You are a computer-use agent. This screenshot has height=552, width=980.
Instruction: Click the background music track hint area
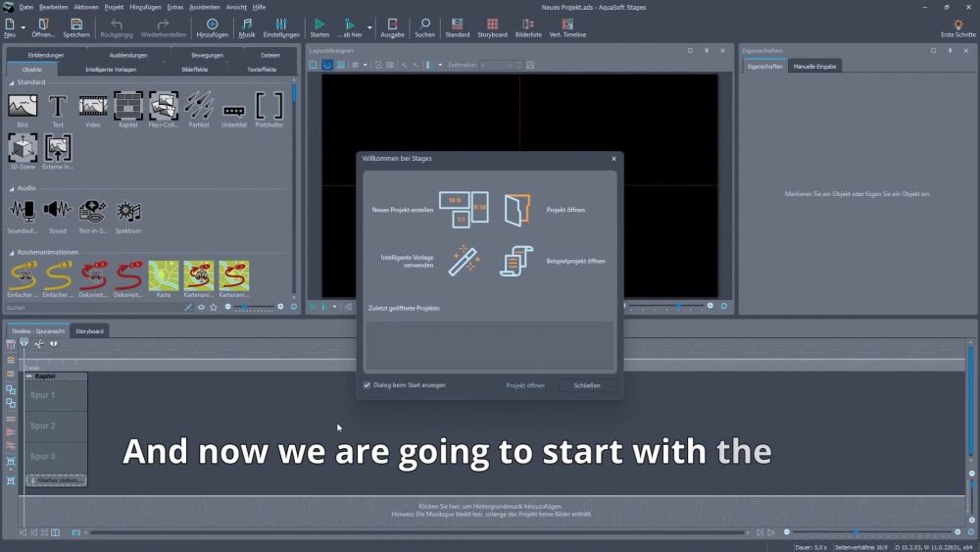(491, 510)
